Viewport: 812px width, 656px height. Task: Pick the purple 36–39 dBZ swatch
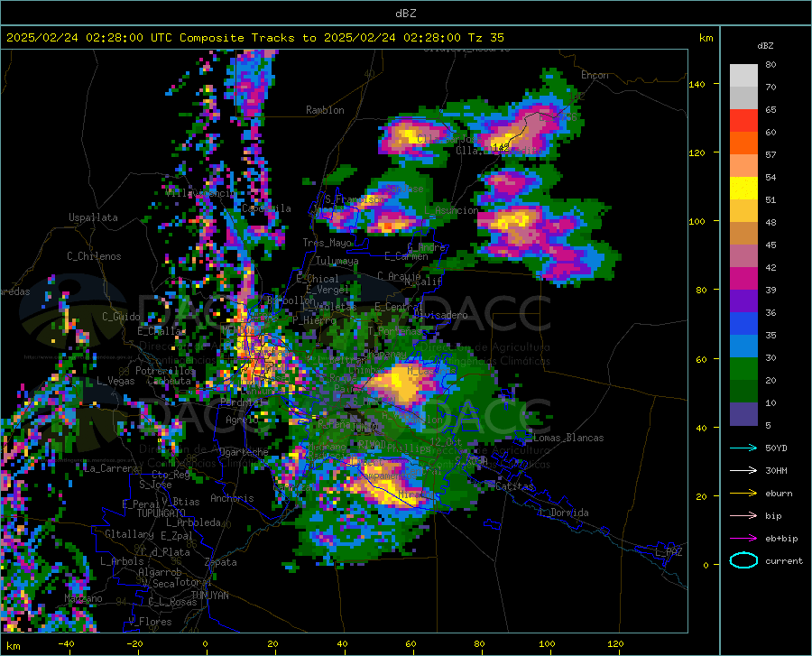click(x=743, y=301)
